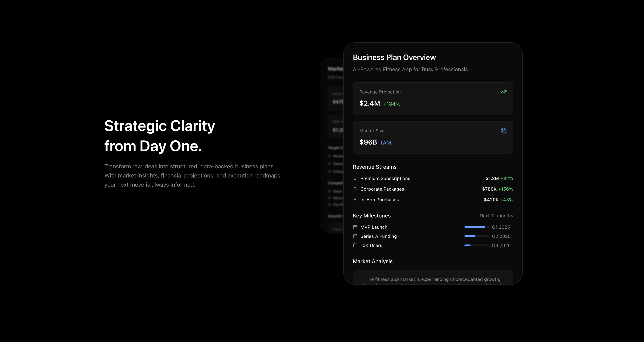Click calendar icon next to MVP Launch
Viewport: 644px width, 342px height.
pos(355,227)
